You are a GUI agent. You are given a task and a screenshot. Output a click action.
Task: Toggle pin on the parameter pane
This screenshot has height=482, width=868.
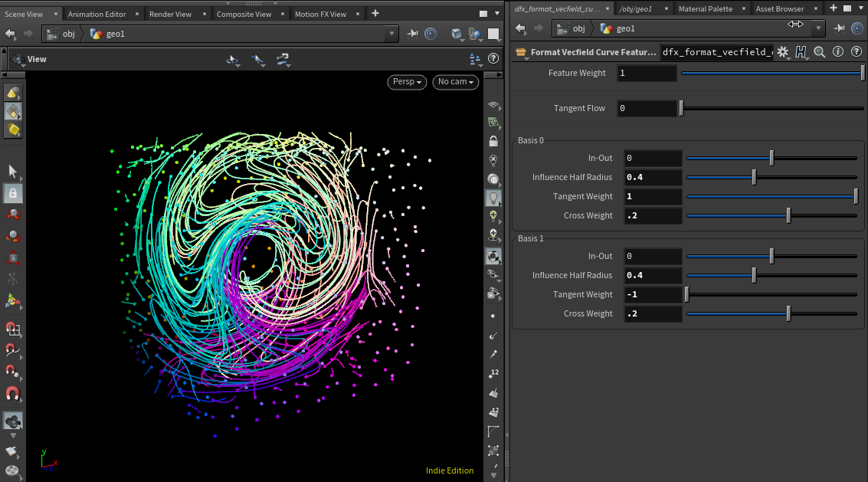[840, 28]
